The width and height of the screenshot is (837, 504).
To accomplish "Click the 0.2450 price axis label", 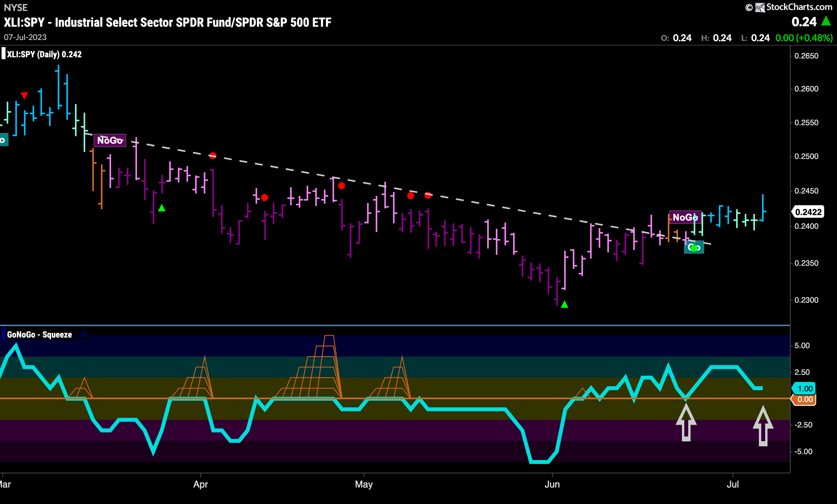I will pos(806,191).
